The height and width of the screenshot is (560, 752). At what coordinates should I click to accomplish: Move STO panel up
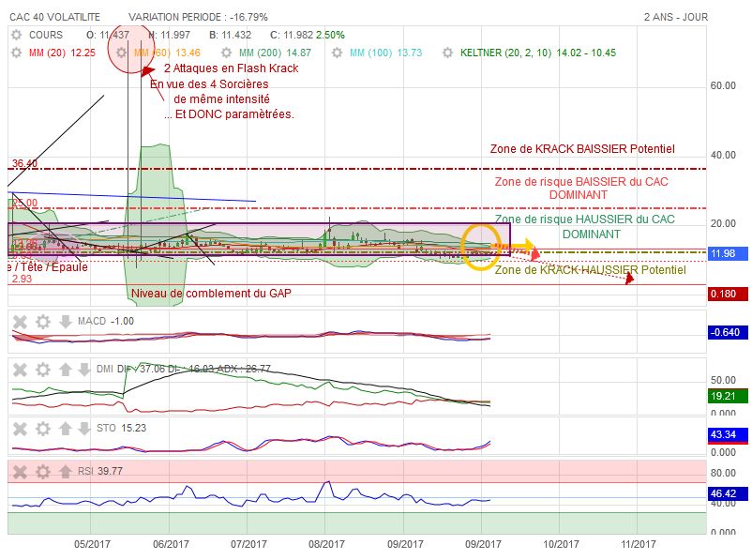(66, 429)
